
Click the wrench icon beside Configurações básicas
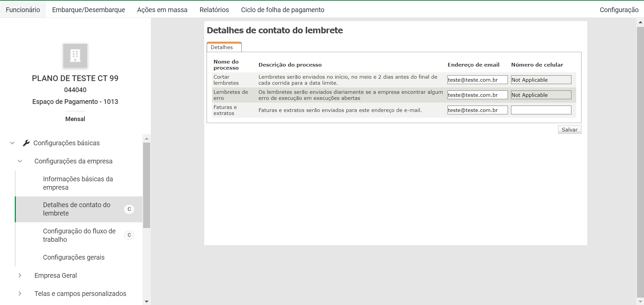[26, 143]
